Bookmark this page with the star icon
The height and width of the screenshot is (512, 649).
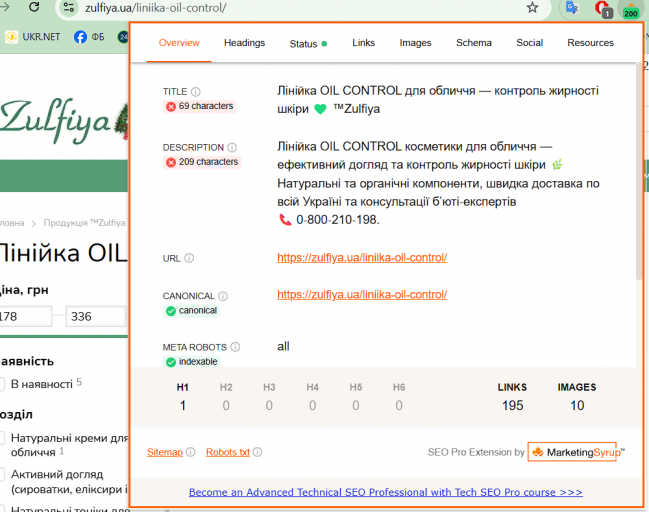tap(532, 7)
